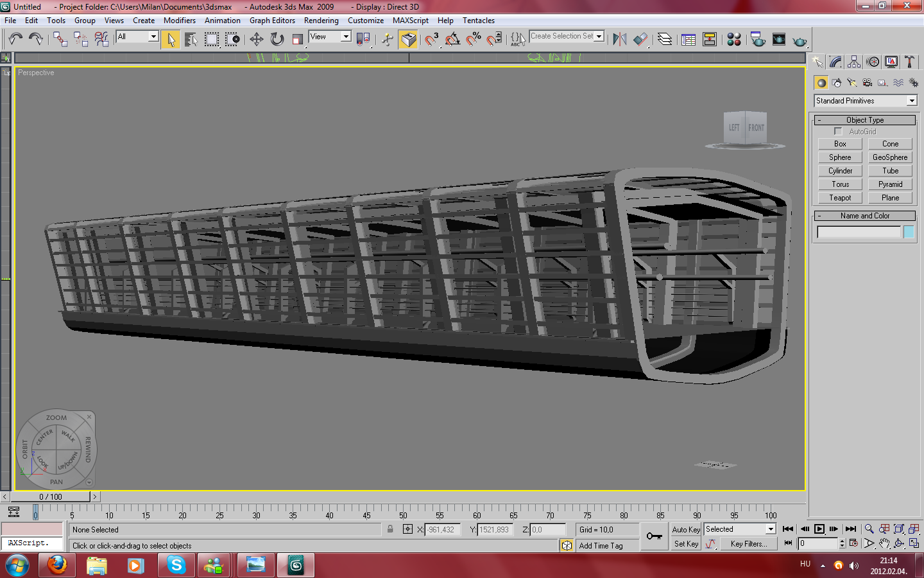Toggle the Select and Manipulate button
This screenshot has height=578, width=924.
[x=387, y=39]
